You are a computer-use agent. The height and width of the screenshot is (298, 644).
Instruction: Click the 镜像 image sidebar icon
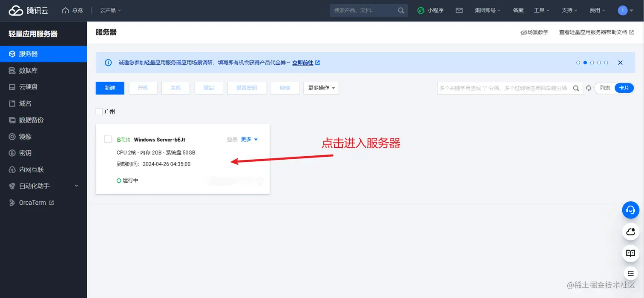coord(12,137)
